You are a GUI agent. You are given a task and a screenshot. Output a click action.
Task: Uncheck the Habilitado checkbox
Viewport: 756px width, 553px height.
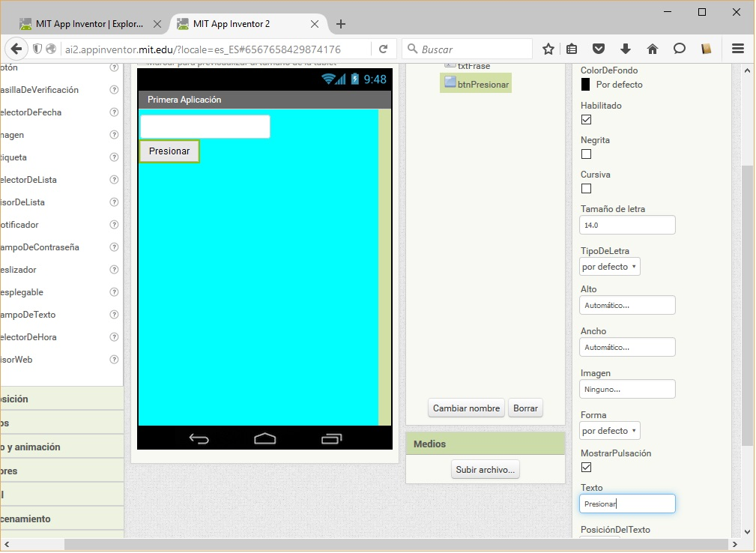[587, 120]
